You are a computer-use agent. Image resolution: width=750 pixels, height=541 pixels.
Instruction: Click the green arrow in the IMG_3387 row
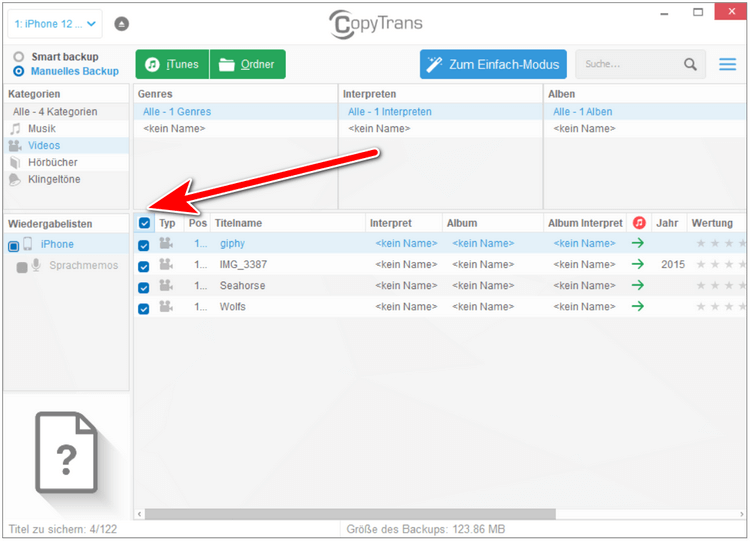[x=638, y=264]
